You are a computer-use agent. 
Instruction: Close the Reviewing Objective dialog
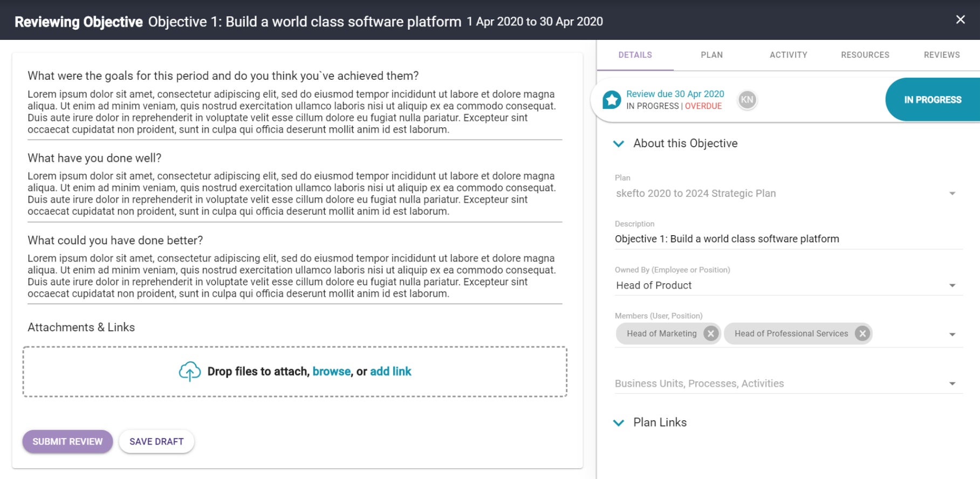point(960,19)
